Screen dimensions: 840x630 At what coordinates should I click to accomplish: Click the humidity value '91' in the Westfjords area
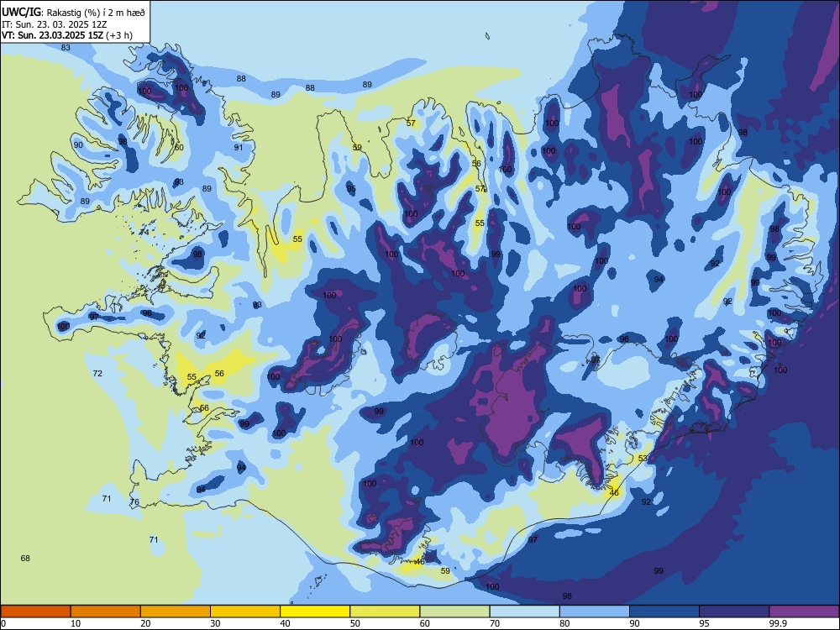pos(239,147)
